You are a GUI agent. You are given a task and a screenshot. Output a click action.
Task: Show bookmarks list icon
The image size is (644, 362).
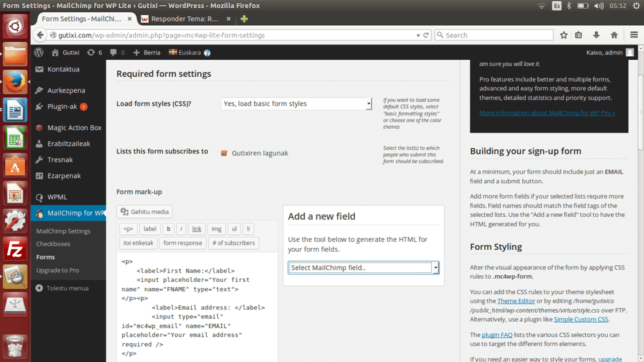click(578, 35)
